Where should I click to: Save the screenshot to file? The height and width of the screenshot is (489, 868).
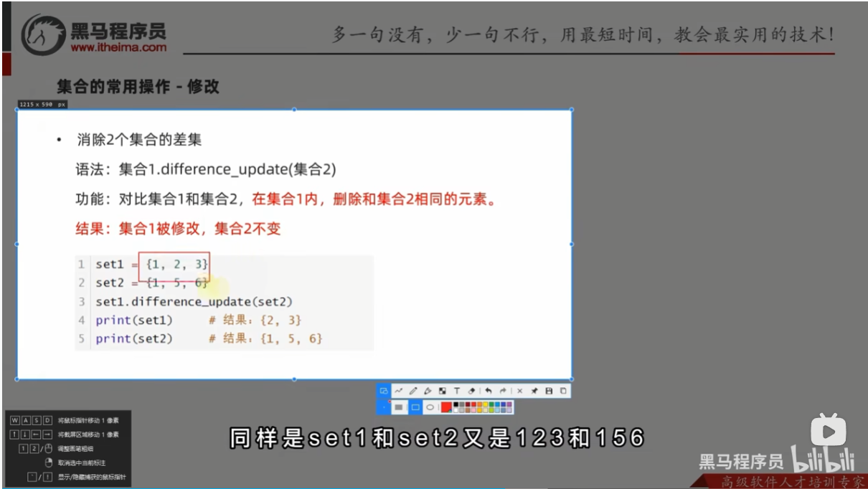tap(549, 391)
